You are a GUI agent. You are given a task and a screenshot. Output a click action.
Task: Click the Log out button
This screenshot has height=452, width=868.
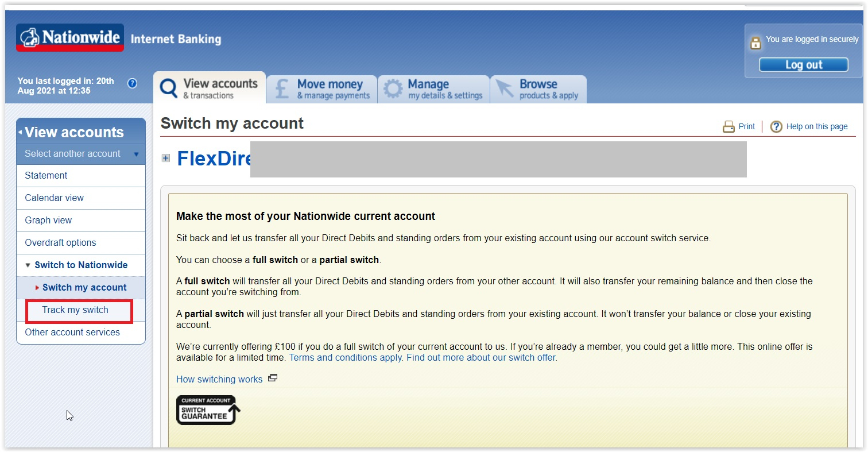804,65
